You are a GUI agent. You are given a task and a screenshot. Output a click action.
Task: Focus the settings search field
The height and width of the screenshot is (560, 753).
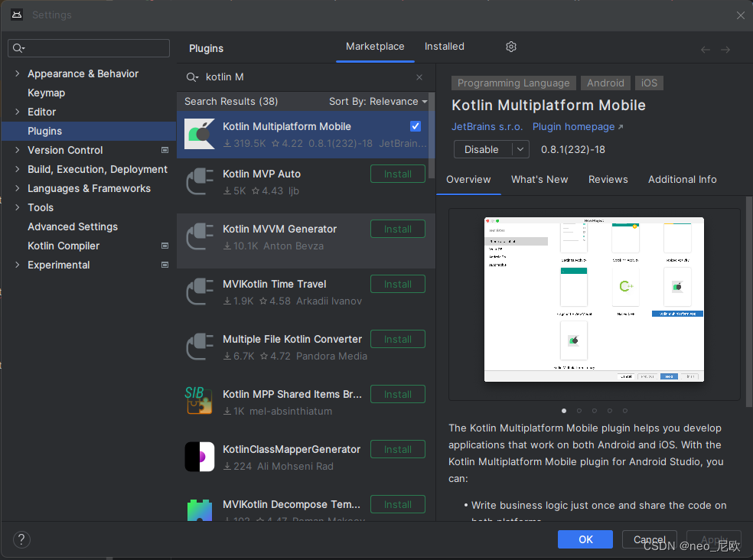pyautogui.click(x=89, y=48)
